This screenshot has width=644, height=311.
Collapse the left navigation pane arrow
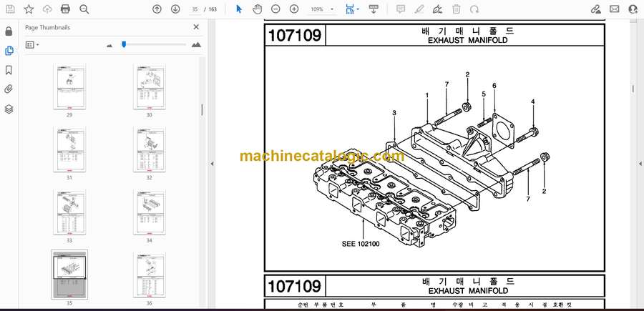[x=212, y=164]
